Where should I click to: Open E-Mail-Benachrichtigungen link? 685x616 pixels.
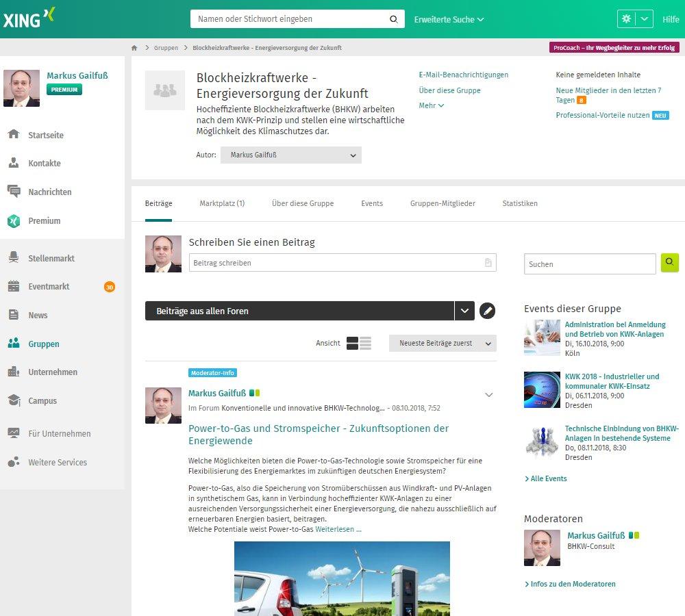(464, 75)
